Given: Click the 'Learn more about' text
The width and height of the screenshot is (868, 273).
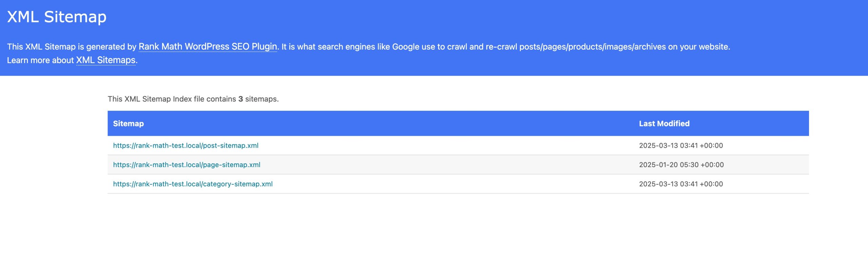Looking at the screenshot, I should (x=40, y=60).
